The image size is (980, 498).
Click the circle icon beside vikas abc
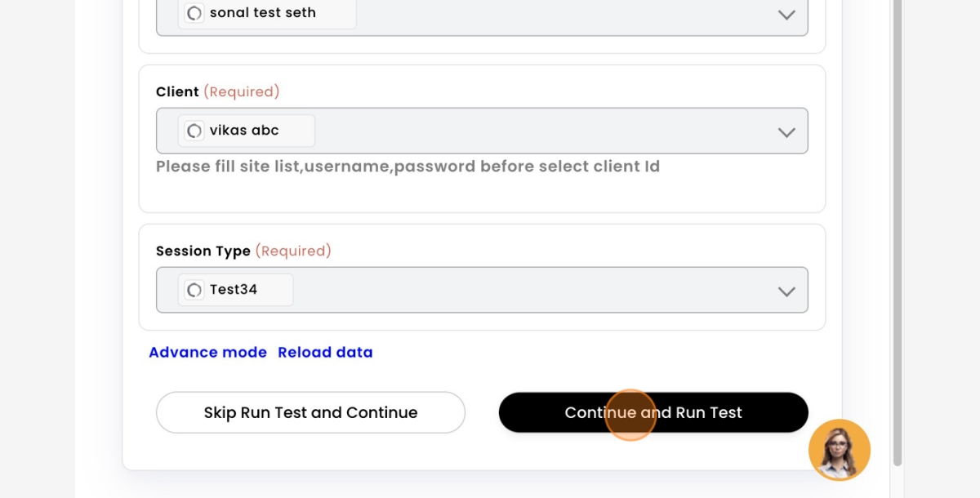tap(194, 131)
